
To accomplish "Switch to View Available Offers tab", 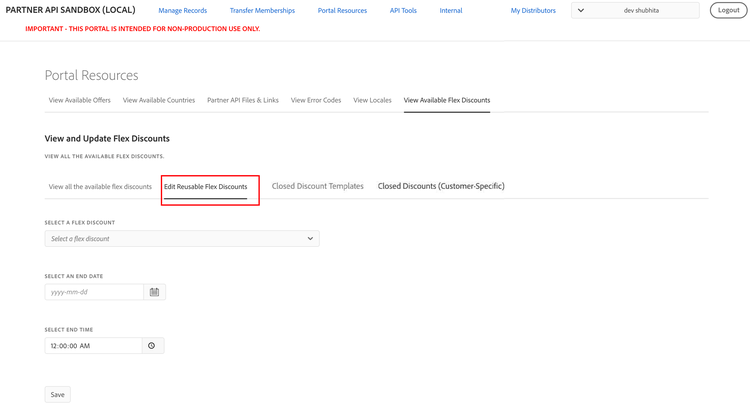I will [79, 100].
